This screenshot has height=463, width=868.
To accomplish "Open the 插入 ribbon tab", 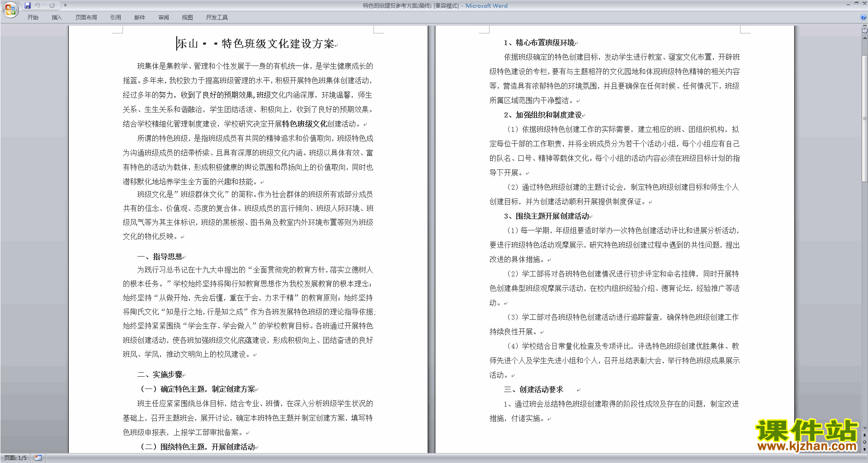I will [x=57, y=18].
